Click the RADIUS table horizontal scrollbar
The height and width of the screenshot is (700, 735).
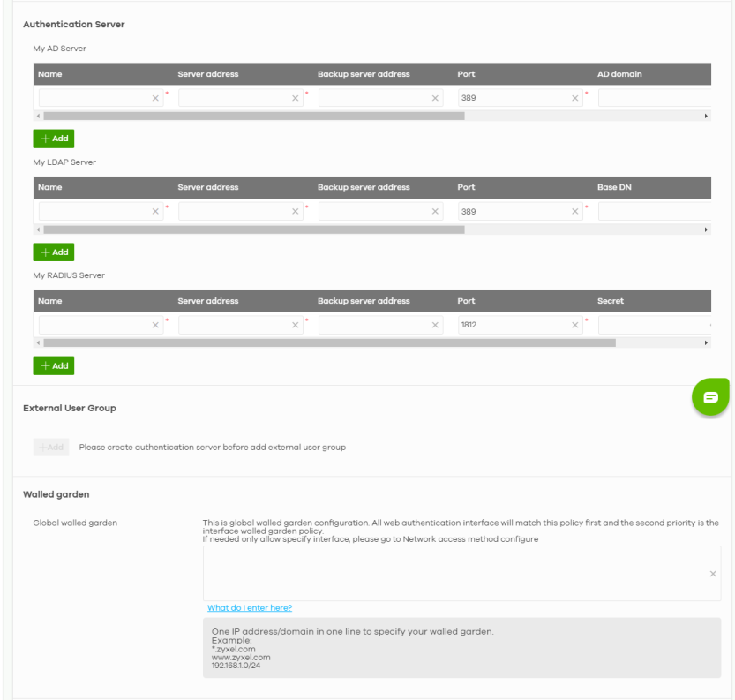click(329, 342)
